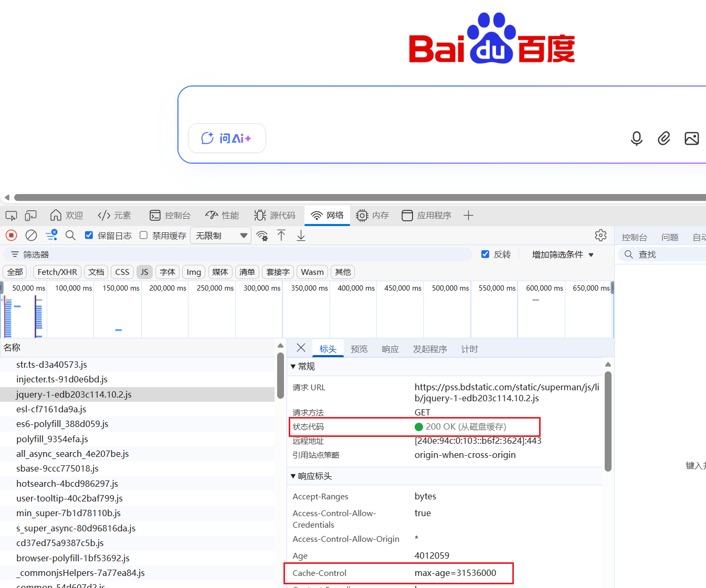Viewport: 706px width, 588px height.
Task: Click import HAR upload arrow
Action: coord(281,236)
